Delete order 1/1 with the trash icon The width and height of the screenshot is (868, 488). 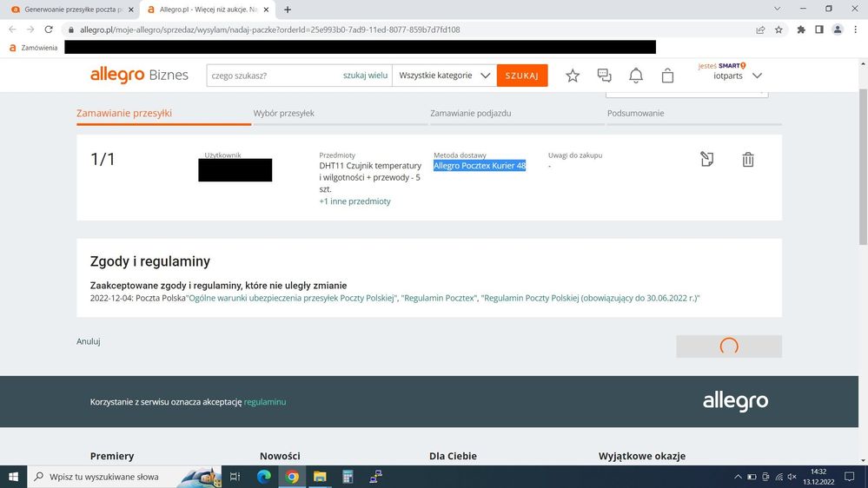[748, 160]
